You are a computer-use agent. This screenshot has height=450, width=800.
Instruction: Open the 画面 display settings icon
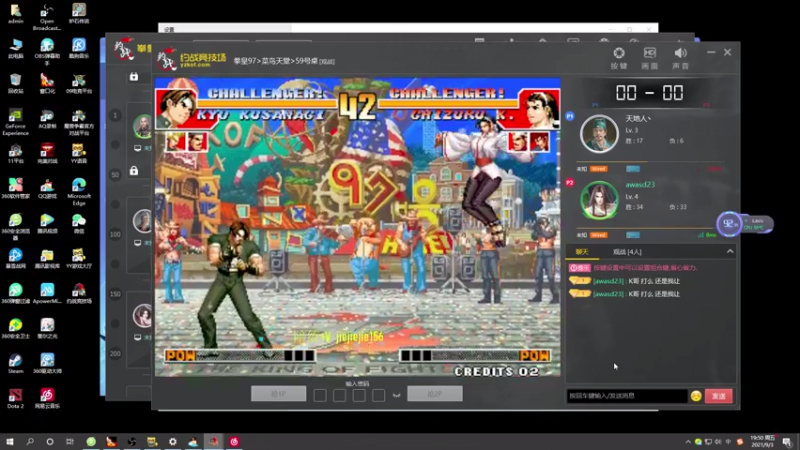649,58
